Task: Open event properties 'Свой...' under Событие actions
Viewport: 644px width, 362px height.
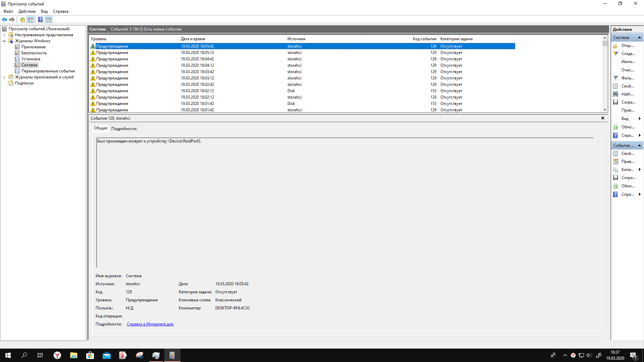Action: [x=628, y=154]
